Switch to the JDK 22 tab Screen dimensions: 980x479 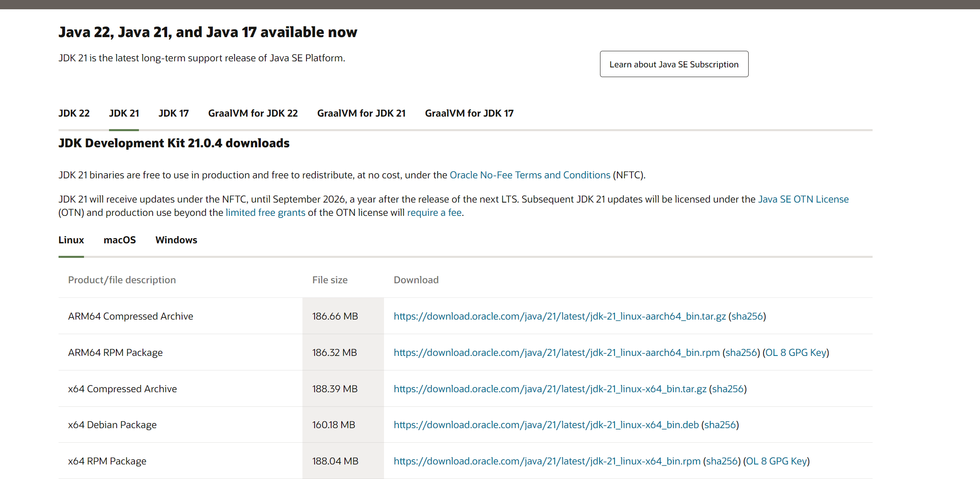74,113
